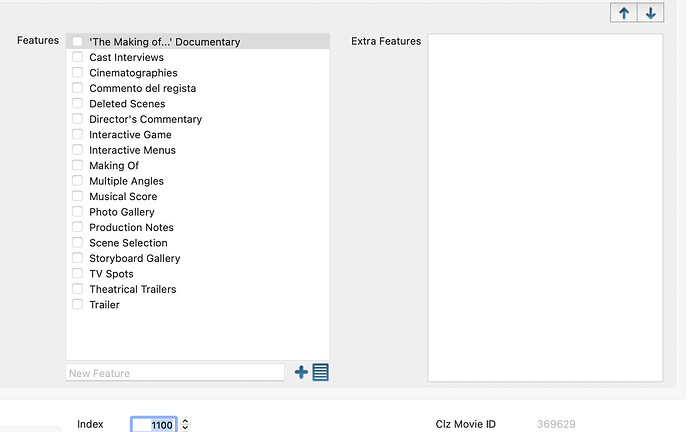The image size is (690, 432).
Task: Toggle the Theatrical Trailers checkbox
Action: (x=78, y=289)
